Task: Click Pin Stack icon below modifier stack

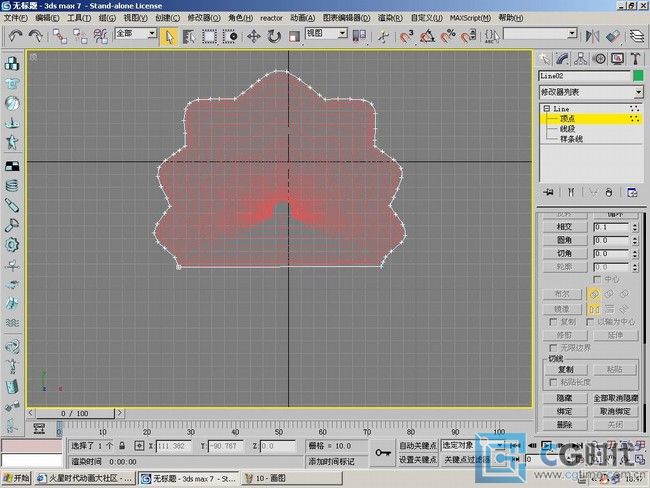Action: (x=549, y=192)
